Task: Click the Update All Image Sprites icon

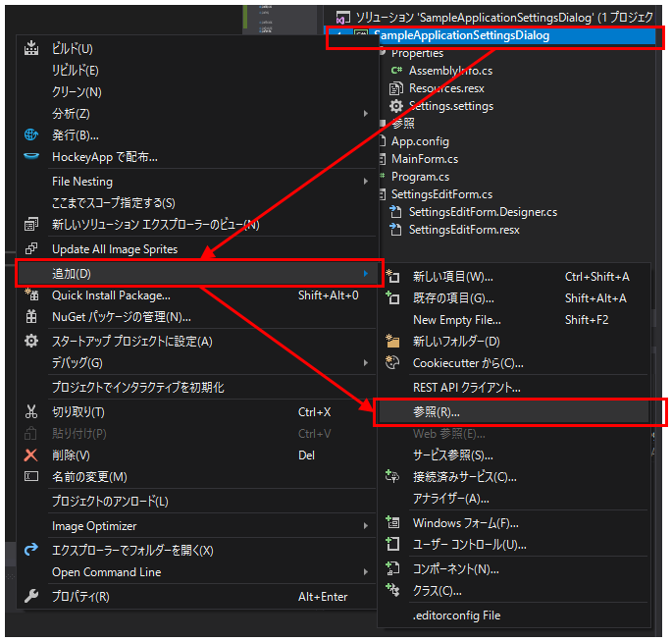Action: point(30,248)
